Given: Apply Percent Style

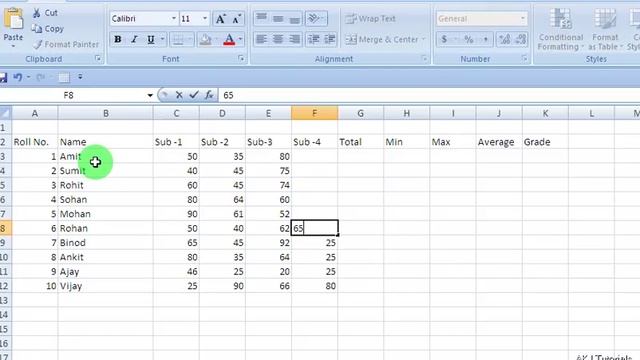Looking at the screenshot, I should [469, 39].
